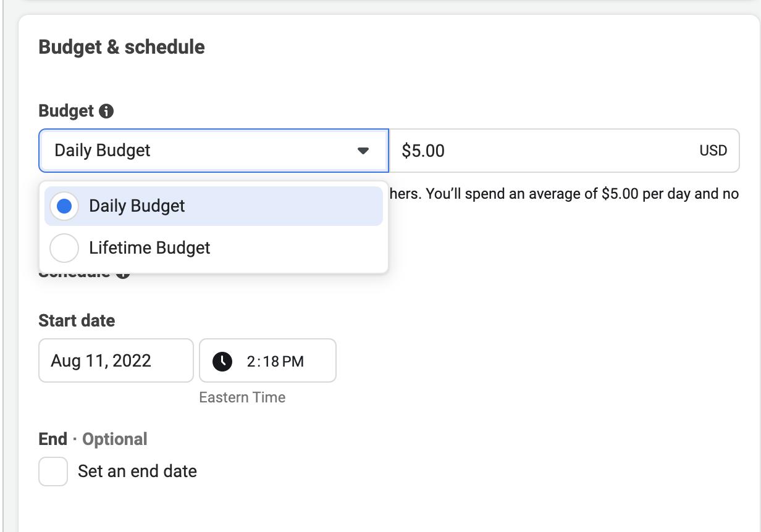Image resolution: width=761 pixels, height=532 pixels.
Task: Click the "Set an end date" label
Action: [137, 472]
